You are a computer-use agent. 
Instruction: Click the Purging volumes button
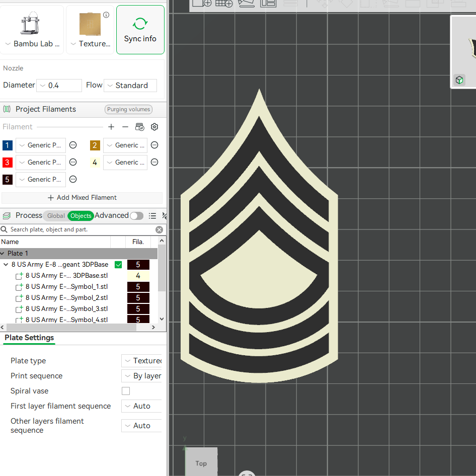(128, 109)
